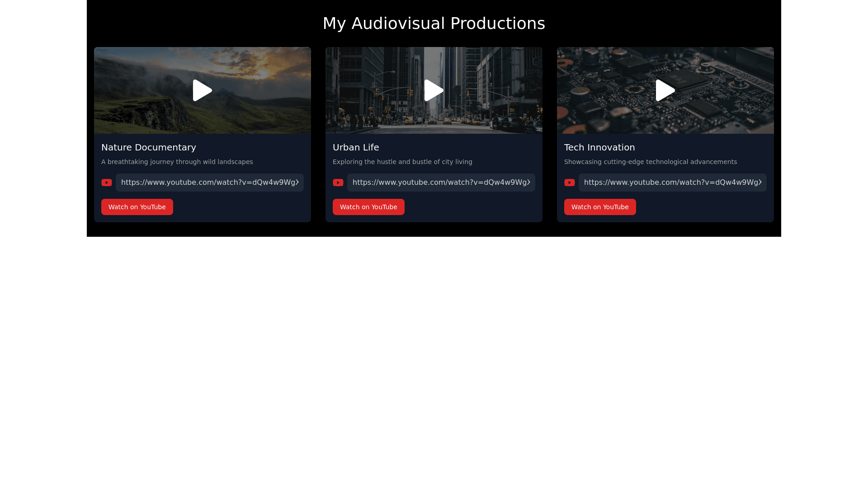Focus the Nature Documentary URL field
Screen dimensions: 868x488
pos(210,183)
